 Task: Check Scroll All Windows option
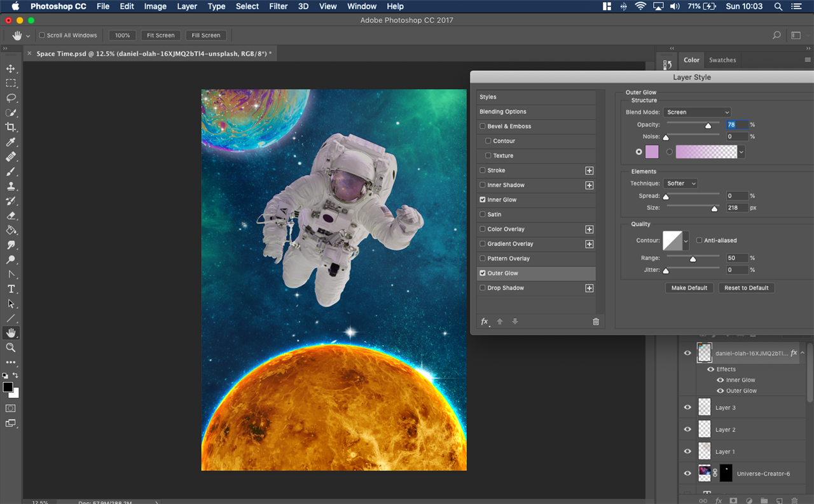42,36
